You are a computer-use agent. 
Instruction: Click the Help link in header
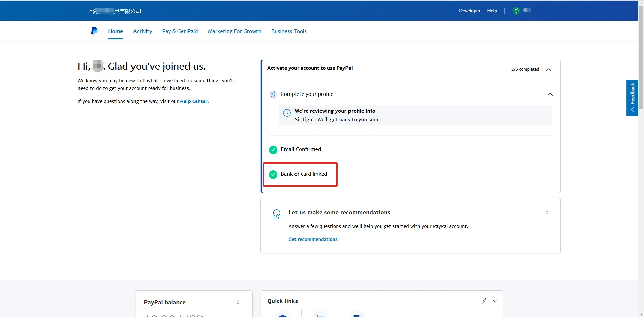tap(492, 11)
